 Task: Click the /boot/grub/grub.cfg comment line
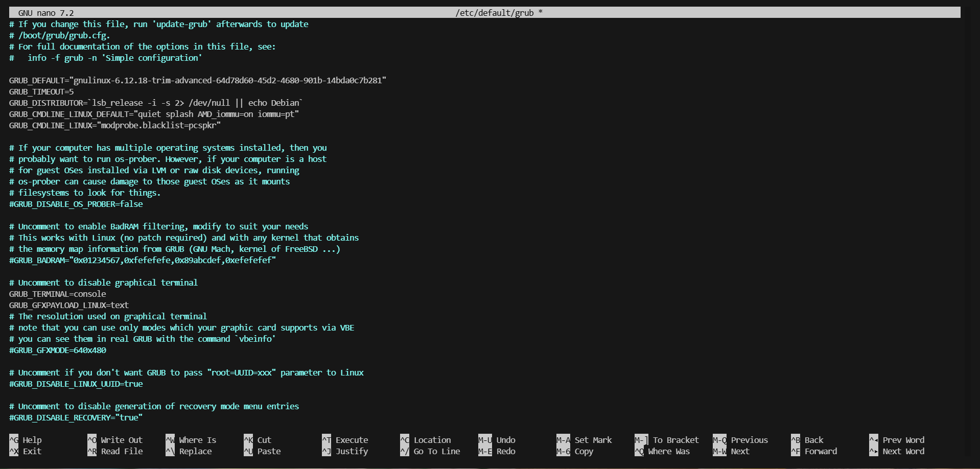[x=60, y=35]
